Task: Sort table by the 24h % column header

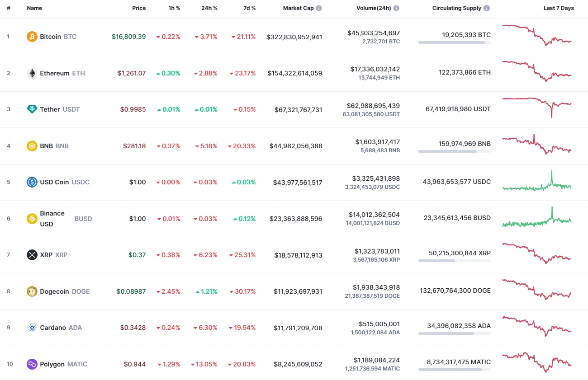Action: (209, 8)
